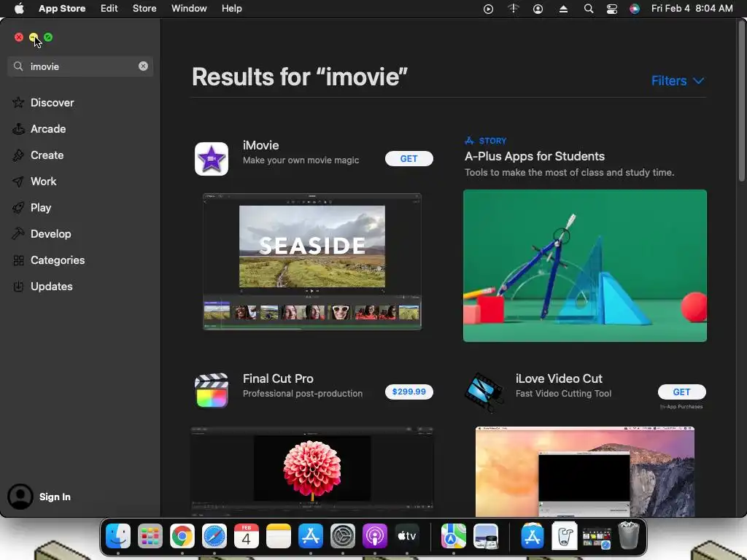Open the Window menu
747x560 pixels.
pyautogui.click(x=189, y=9)
